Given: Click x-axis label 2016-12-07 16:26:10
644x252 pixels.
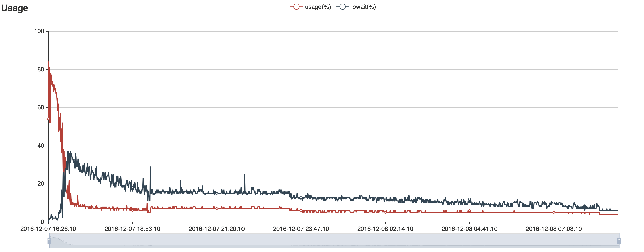Looking at the screenshot, I should (x=48, y=229).
